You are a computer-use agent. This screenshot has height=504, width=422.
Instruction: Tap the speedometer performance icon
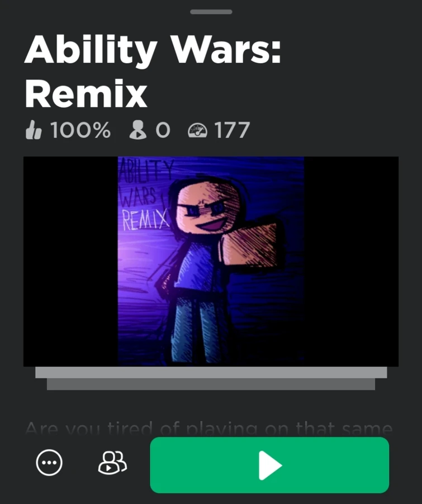click(197, 131)
